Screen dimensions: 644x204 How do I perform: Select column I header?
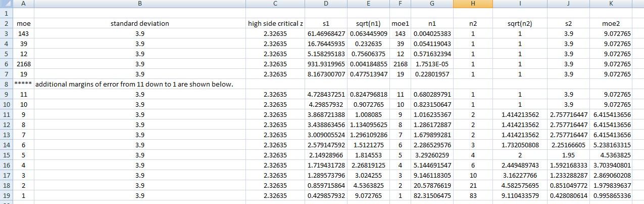pyautogui.click(x=520, y=4)
